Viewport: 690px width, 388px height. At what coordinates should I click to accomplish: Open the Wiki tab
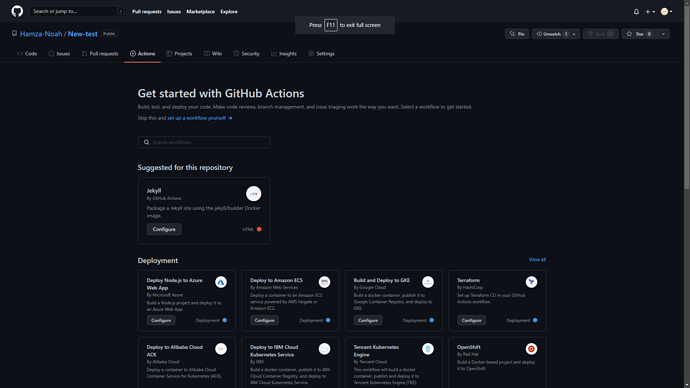tap(213, 54)
